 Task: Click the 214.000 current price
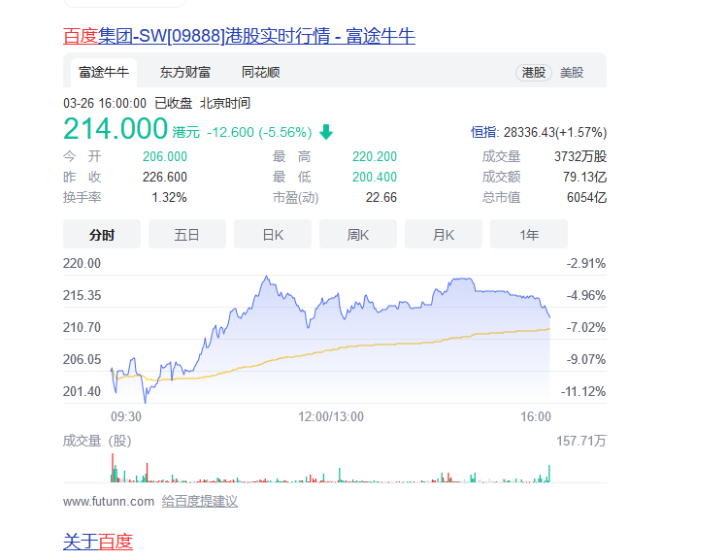tap(116, 129)
